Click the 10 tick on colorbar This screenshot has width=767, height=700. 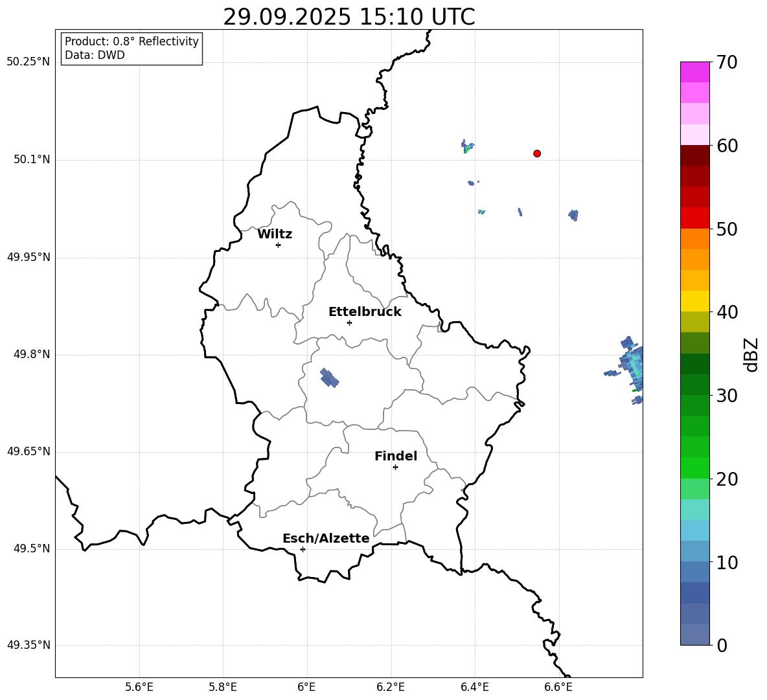[x=727, y=563]
